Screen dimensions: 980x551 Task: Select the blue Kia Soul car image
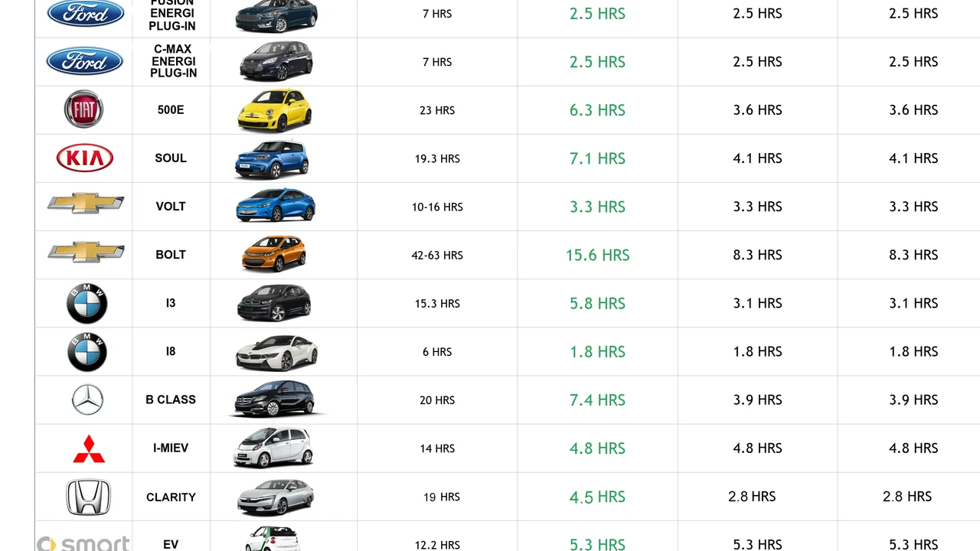(x=272, y=158)
